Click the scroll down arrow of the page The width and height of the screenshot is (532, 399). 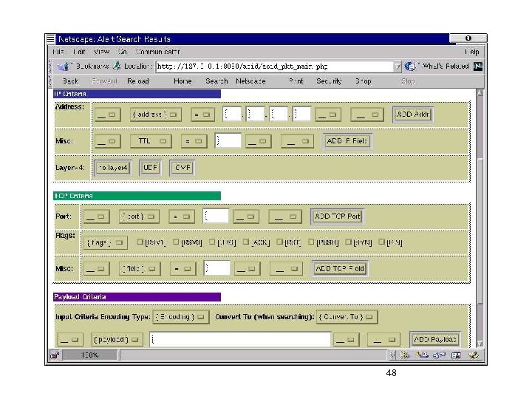pyautogui.click(x=480, y=344)
